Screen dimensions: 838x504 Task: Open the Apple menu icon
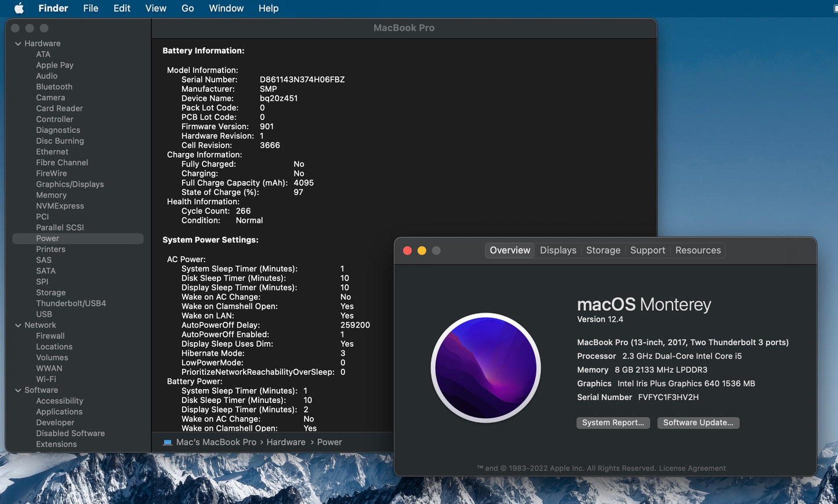[x=19, y=8]
